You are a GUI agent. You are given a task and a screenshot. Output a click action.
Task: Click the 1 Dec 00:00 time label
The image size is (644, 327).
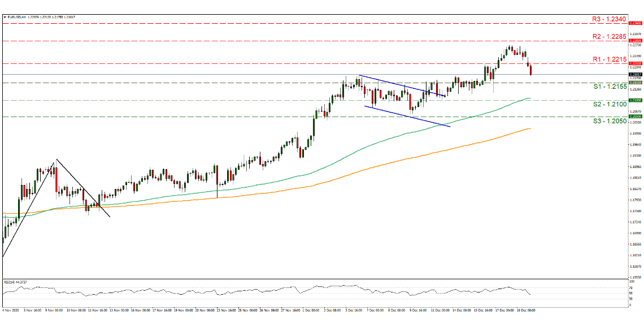click(x=312, y=311)
